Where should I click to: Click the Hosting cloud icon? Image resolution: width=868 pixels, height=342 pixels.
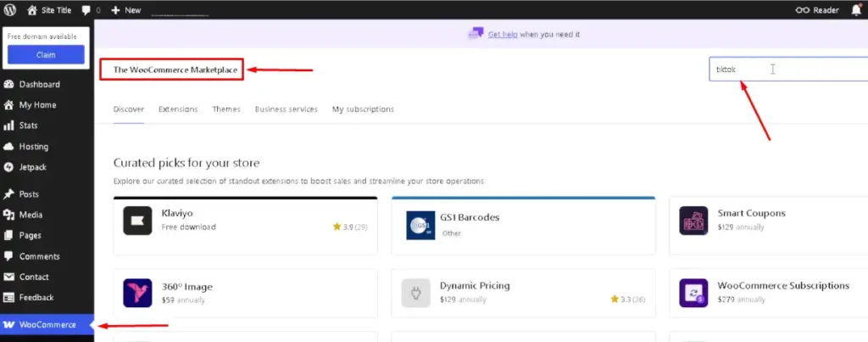(x=8, y=146)
